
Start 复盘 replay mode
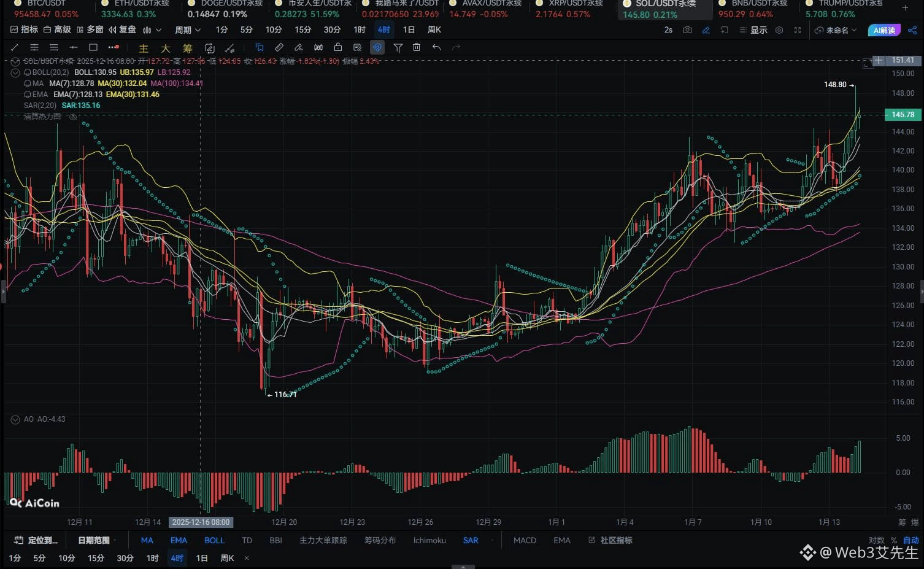[x=122, y=29]
